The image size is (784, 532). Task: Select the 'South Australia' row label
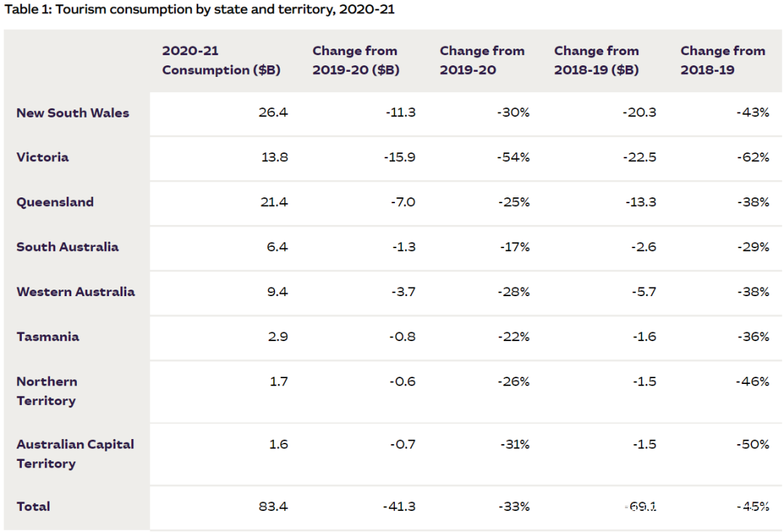68,247
